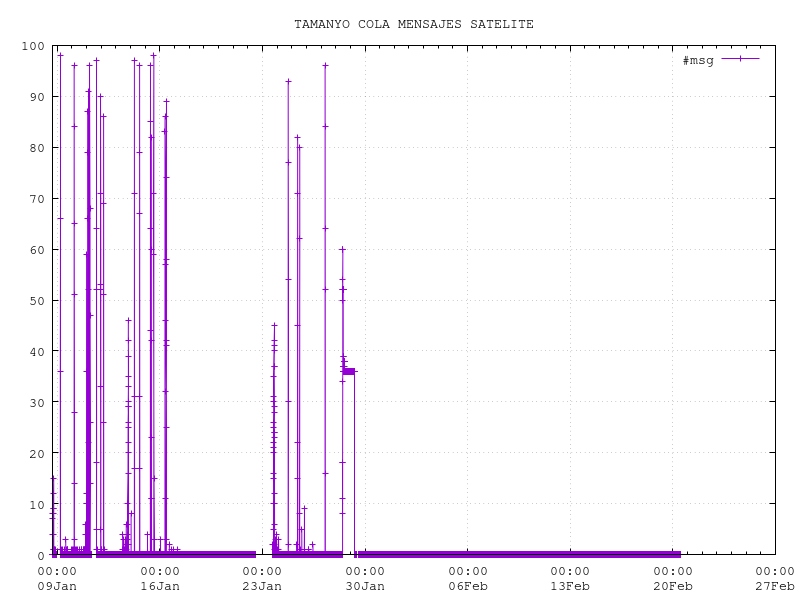Click the 00:00 time label above 16Jan
This screenshot has width=800, height=600.
(x=160, y=571)
